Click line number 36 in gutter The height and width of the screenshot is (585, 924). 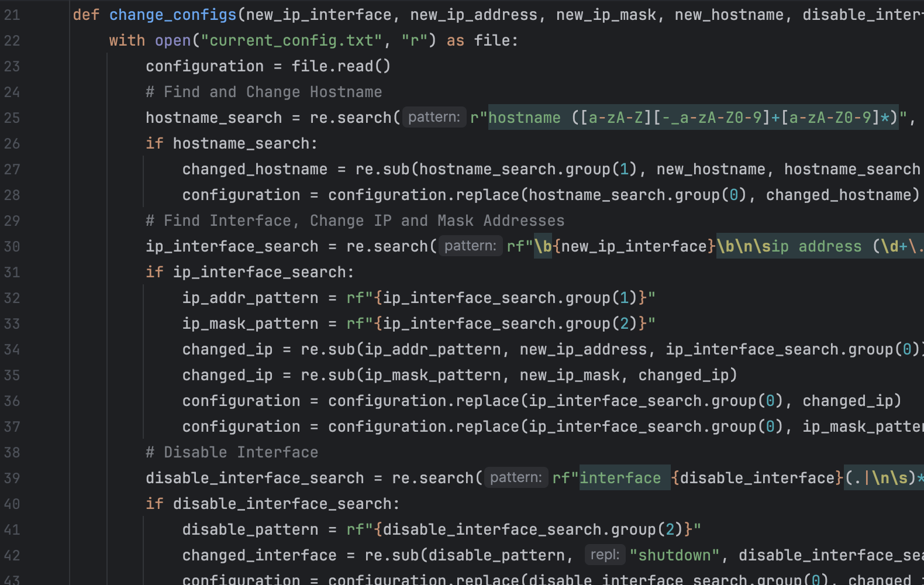pos(12,401)
